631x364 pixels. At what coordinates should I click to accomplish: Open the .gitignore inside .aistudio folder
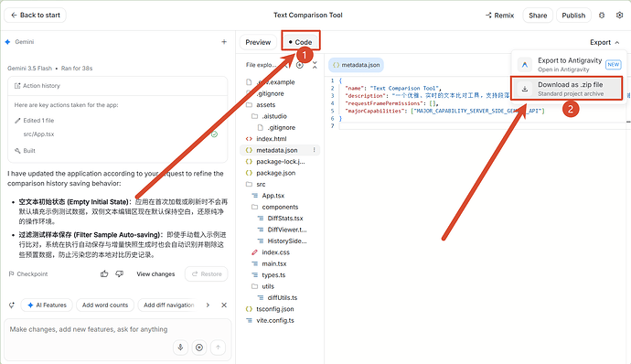coord(281,128)
